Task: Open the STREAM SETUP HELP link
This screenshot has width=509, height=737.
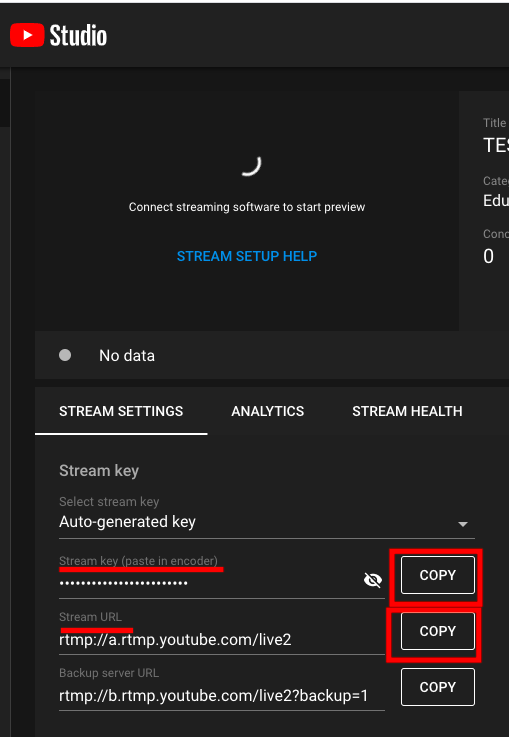Action: point(247,256)
